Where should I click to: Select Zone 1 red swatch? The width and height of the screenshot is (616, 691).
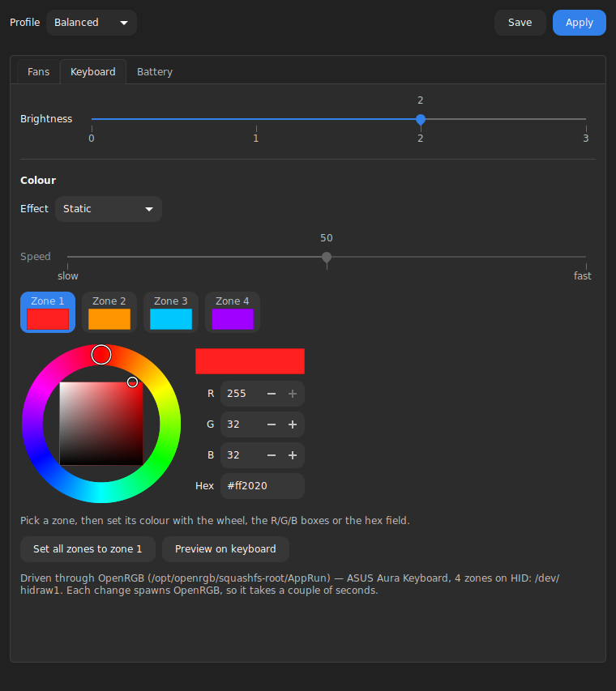[x=48, y=318]
